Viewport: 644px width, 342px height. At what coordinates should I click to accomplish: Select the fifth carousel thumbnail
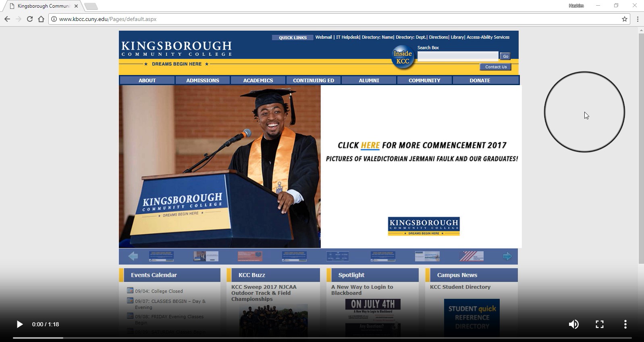(x=338, y=256)
